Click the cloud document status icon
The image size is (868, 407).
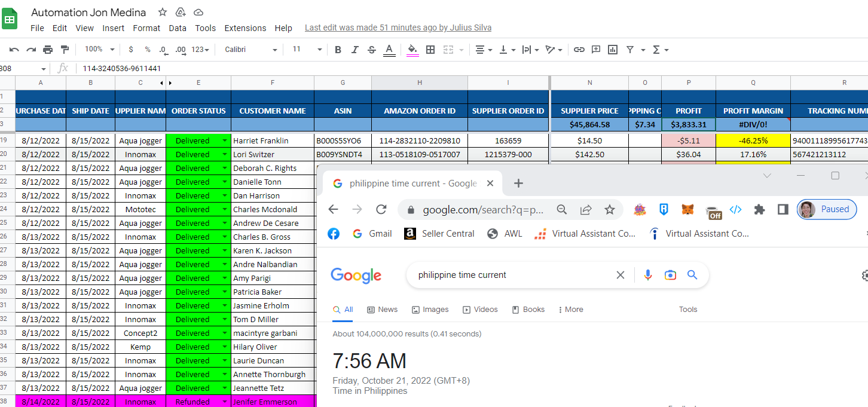[198, 12]
